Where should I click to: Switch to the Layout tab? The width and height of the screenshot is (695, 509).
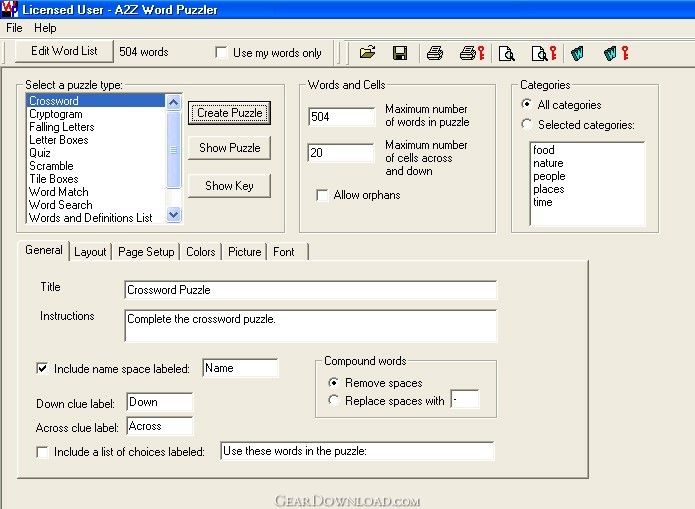pos(90,252)
